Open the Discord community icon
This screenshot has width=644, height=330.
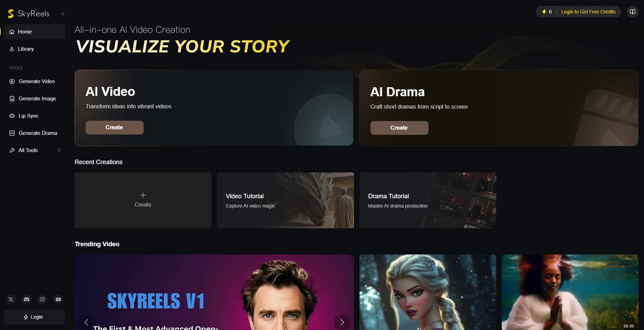[27, 299]
